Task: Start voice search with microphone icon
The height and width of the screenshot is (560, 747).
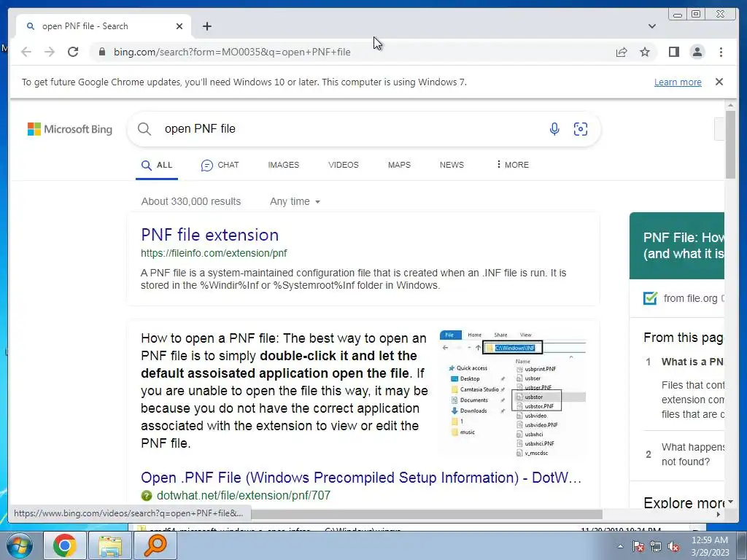Action: [x=554, y=129]
